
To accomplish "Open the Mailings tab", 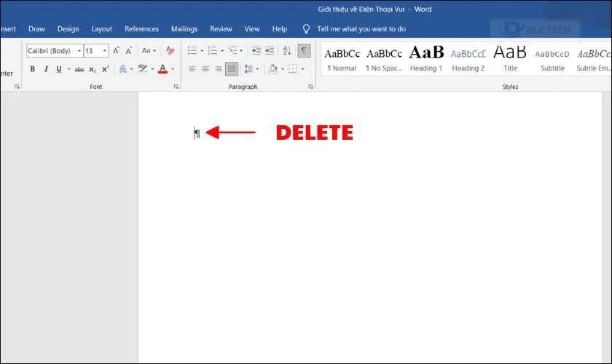I will pos(184,29).
